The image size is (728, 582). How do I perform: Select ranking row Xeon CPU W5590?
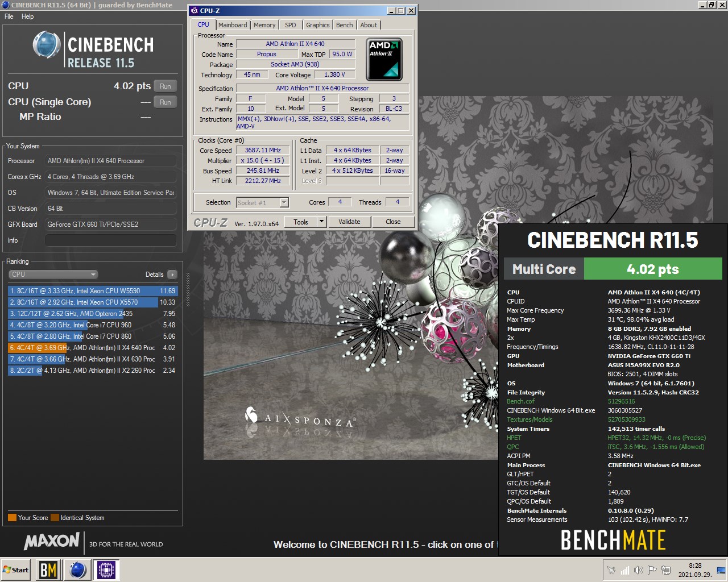92,291
